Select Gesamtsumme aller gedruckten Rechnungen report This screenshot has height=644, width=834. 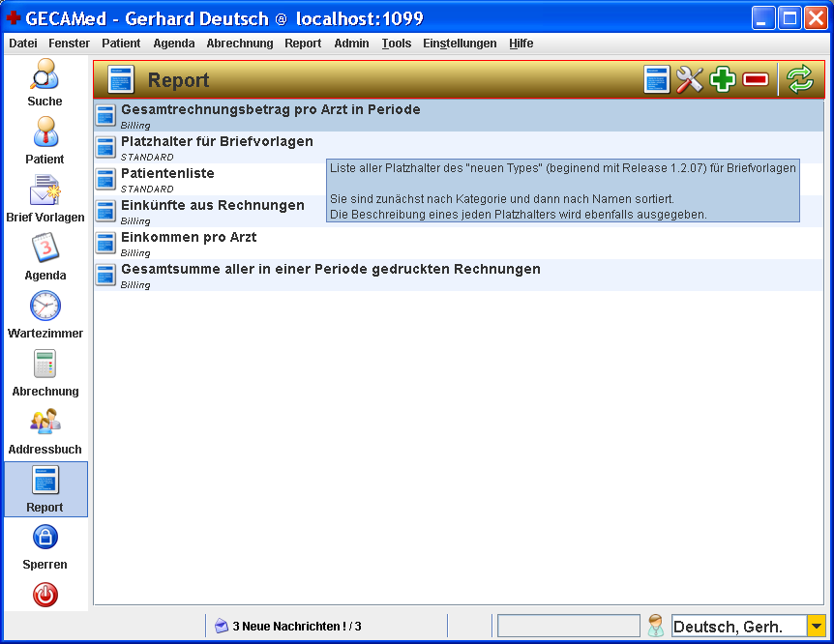(x=330, y=269)
